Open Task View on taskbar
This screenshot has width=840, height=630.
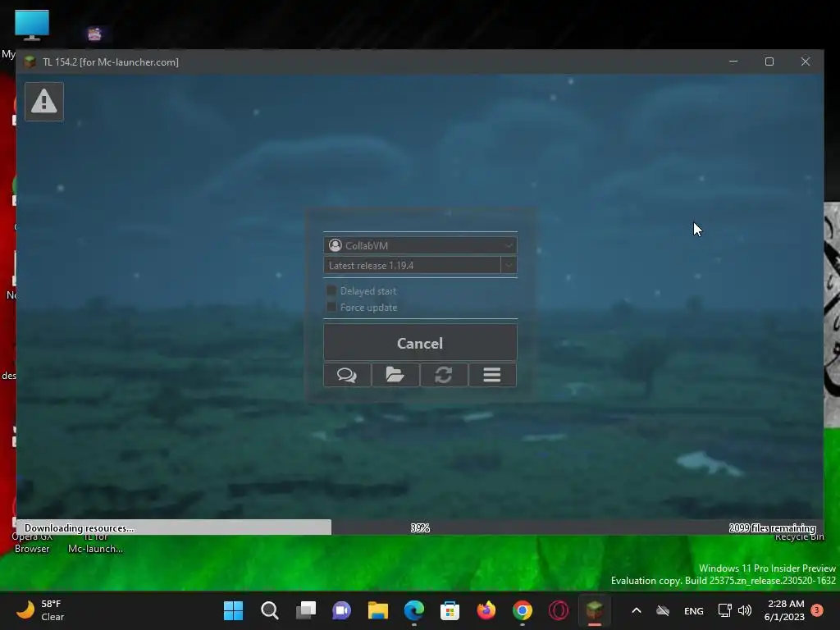[x=306, y=610]
